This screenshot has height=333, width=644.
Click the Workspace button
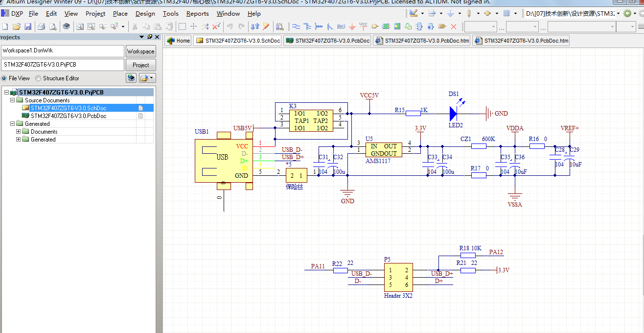pos(140,51)
